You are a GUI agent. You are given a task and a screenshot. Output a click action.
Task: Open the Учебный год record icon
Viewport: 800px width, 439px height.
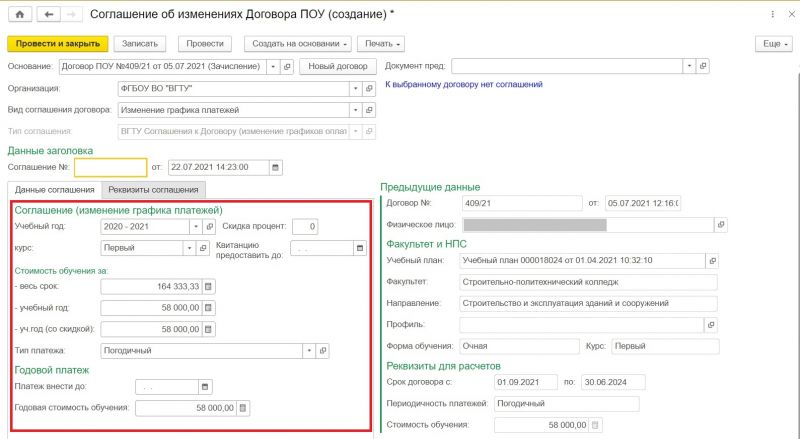209,227
